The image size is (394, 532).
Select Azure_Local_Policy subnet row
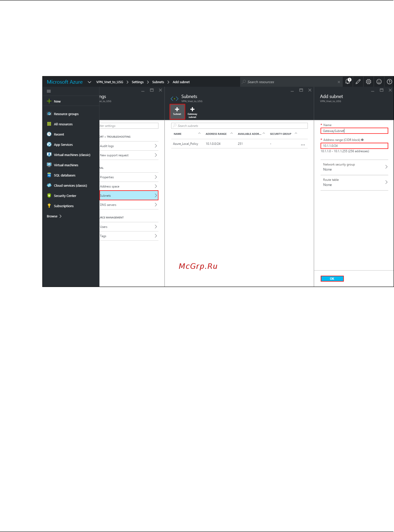[x=239, y=144]
